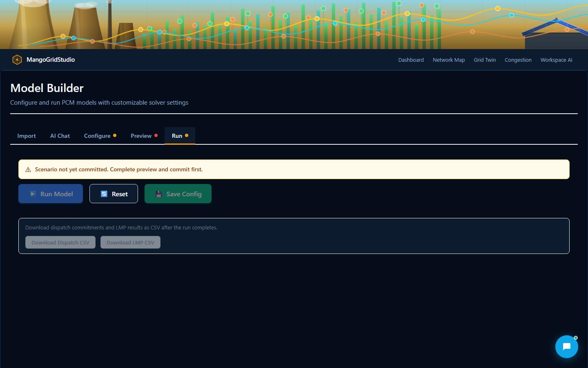
Task: Click the Run Model button
Action: (51, 194)
